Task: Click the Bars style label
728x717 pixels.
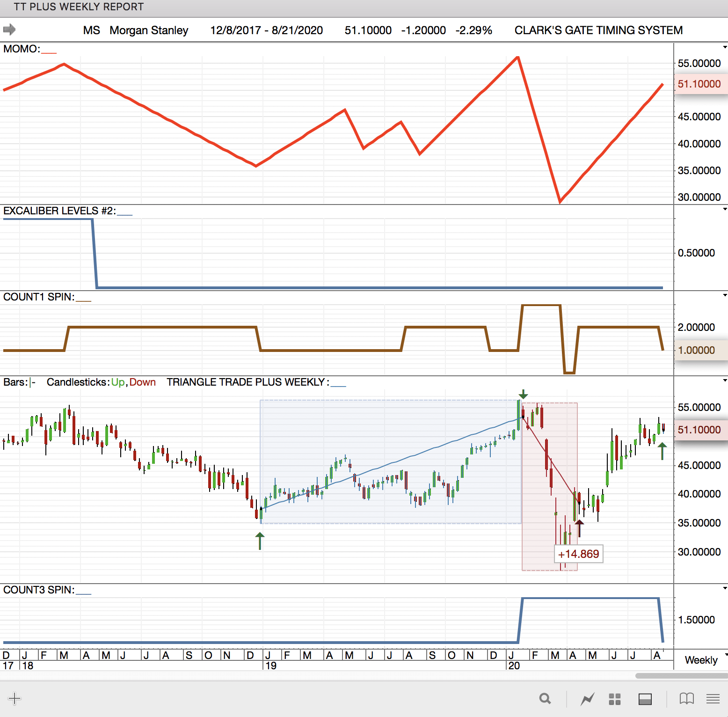Action: pos(15,382)
